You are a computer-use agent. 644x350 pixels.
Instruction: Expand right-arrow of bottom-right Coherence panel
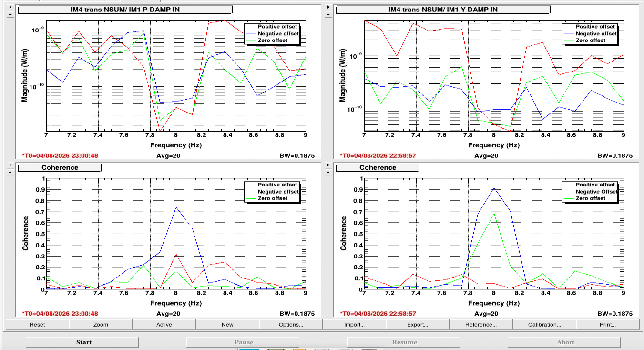click(x=328, y=165)
